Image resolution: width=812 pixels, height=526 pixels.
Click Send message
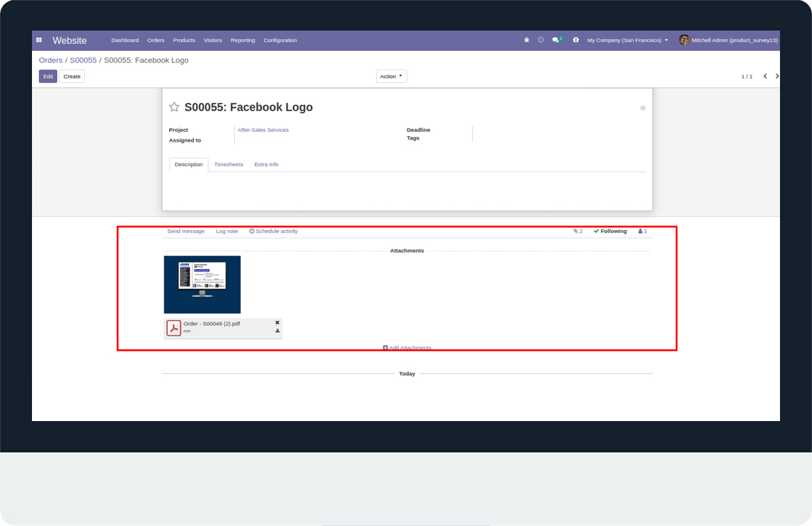pyautogui.click(x=186, y=231)
